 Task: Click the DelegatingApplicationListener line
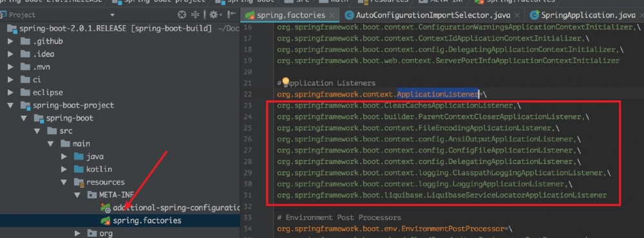pyautogui.click(x=429, y=161)
